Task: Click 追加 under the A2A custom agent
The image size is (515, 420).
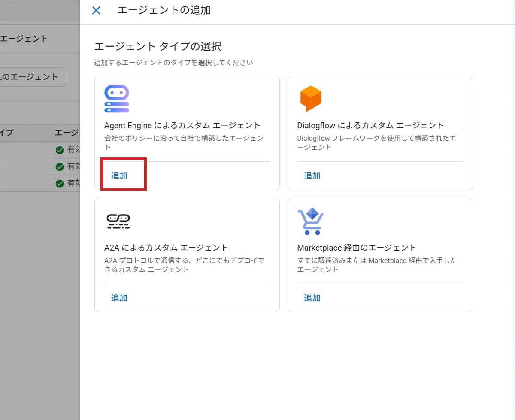Action: [x=119, y=298]
